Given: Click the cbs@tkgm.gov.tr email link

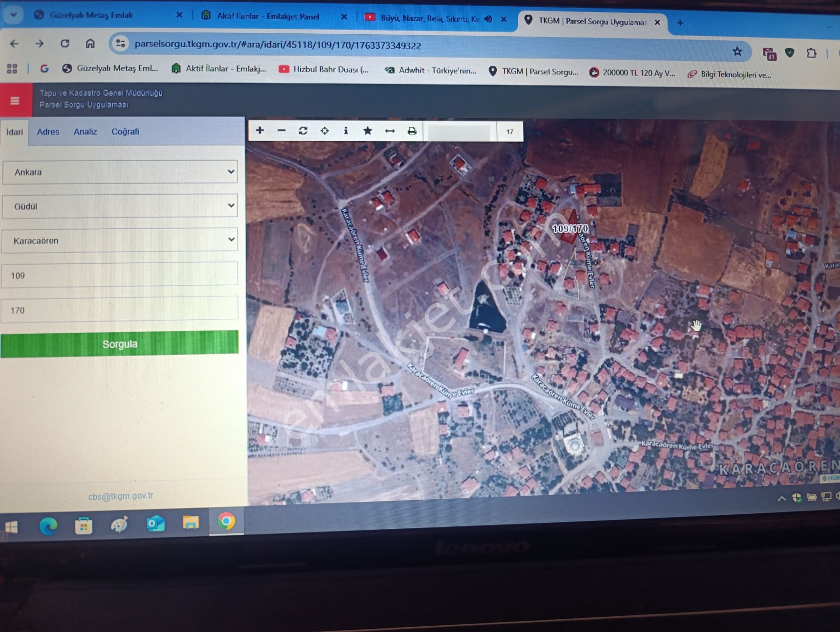Looking at the screenshot, I should 121,496.
